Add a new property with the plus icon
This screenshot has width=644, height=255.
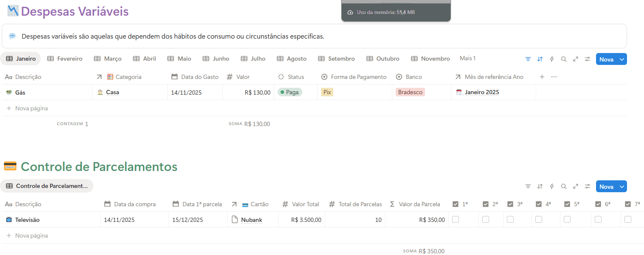(542, 77)
